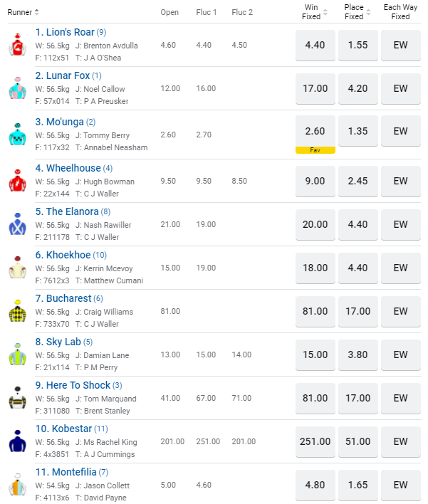Sort by the Win Fixed column arrows

325,12
